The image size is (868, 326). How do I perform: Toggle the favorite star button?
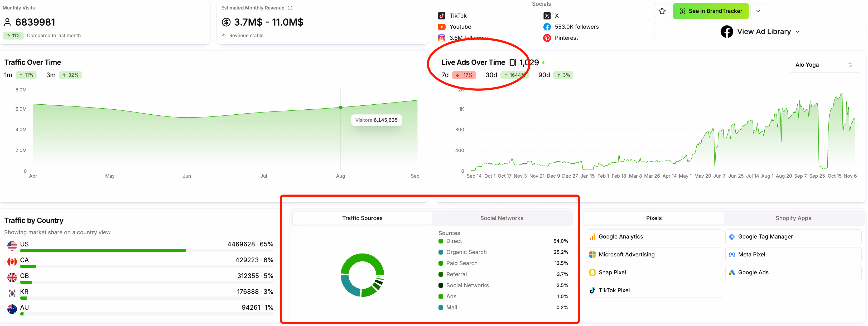click(x=662, y=11)
